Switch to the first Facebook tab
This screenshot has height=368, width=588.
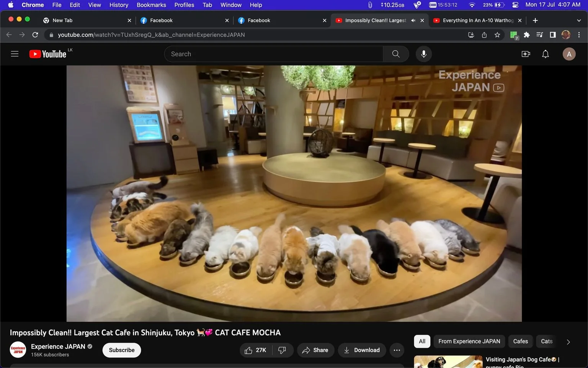click(185, 20)
